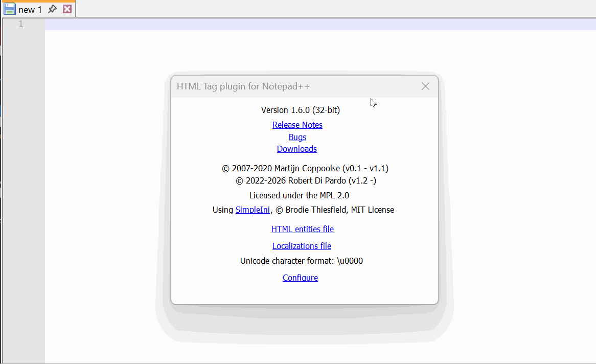
Task: Open the Bugs link
Action: tap(297, 137)
